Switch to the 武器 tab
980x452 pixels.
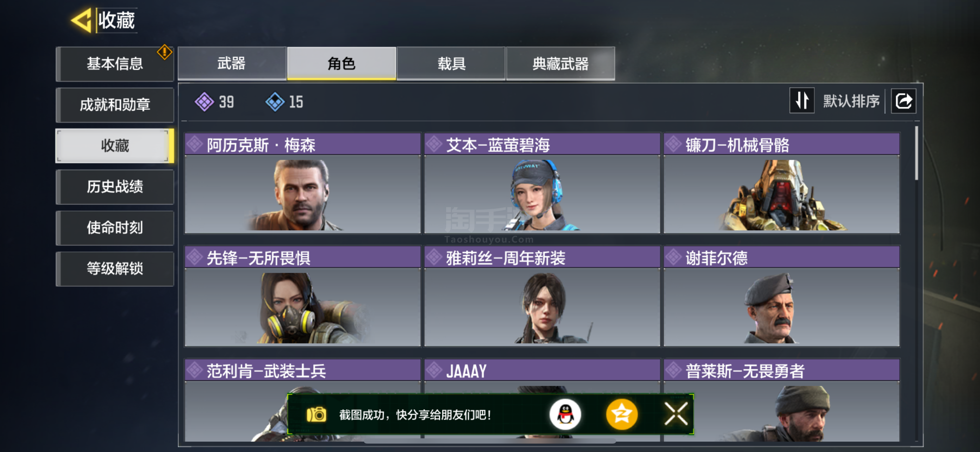232,63
